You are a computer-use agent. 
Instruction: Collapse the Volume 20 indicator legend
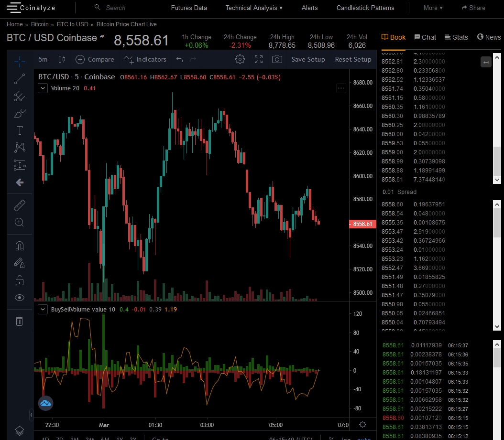(43, 88)
